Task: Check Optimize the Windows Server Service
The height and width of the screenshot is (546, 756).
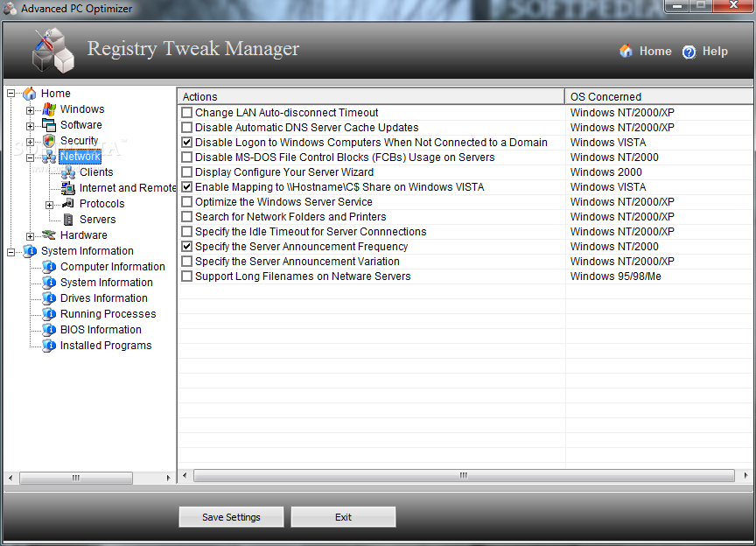Action: pos(187,202)
